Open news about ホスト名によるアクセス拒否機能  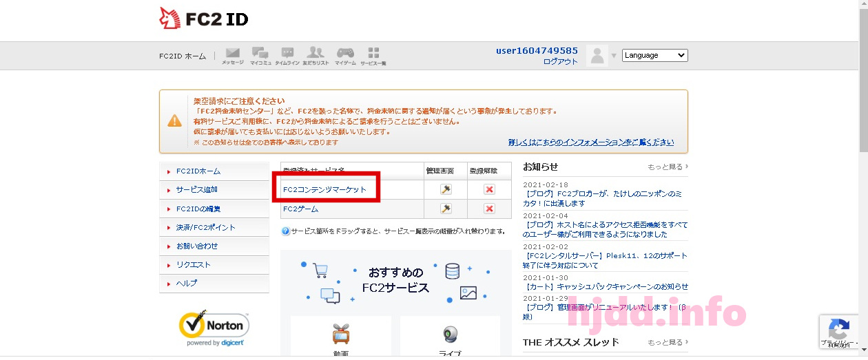(605, 229)
